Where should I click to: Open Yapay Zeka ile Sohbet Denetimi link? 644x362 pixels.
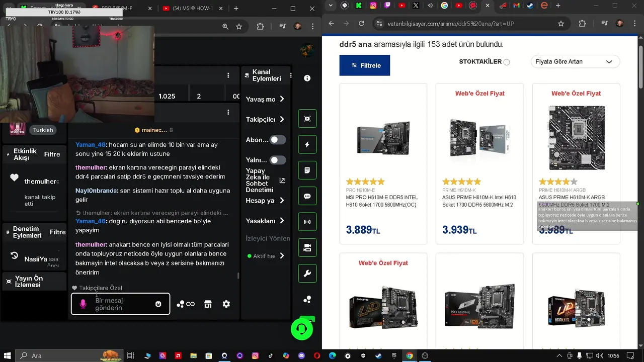click(x=265, y=180)
